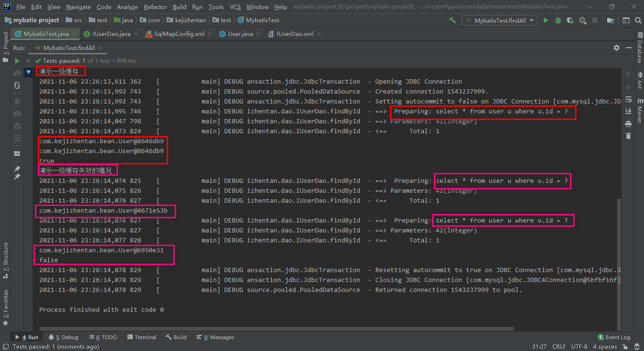Open the Analyze menu
The image size is (644, 351).
(127, 7)
